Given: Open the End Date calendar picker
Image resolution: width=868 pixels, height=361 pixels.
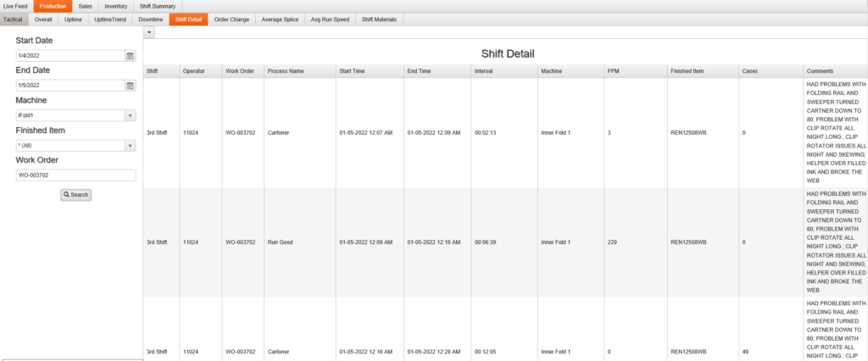Looking at the screenshot, I should [x=130, y=86].
